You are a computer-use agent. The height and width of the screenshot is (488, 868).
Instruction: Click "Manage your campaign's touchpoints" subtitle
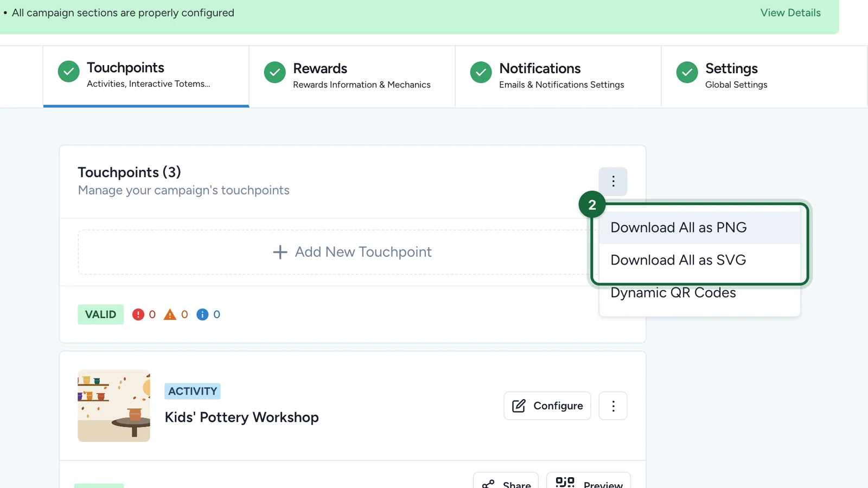click(x=184, y=190)
